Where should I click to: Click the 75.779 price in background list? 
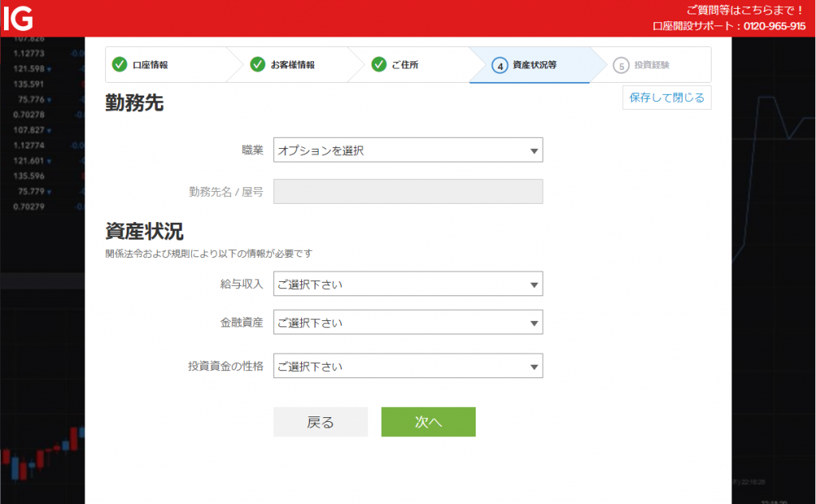coord(31,191)
